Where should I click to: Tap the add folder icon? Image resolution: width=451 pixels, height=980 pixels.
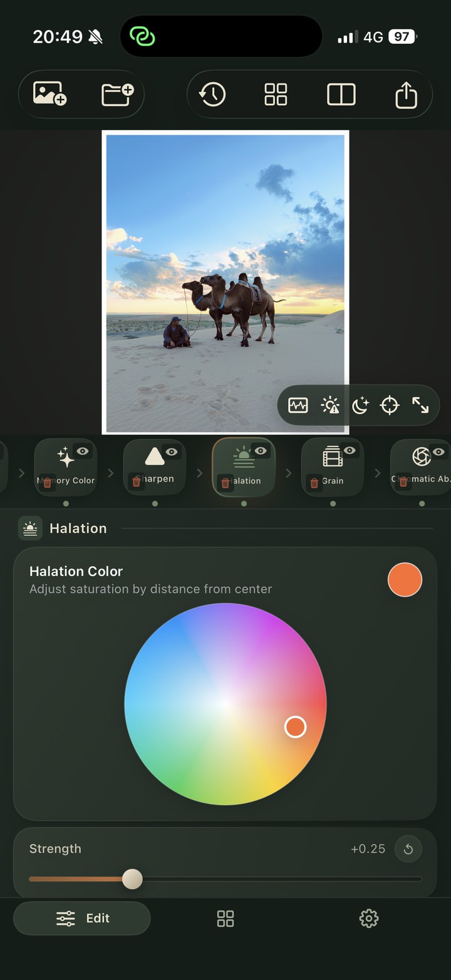pyautogui.click(x=118, y=94)
